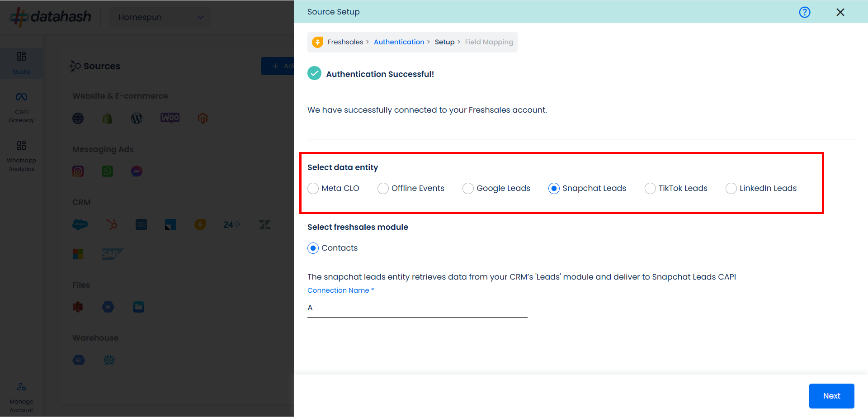Click the WooCommerce source icon

pyautogui.click(x=170, y=118)
